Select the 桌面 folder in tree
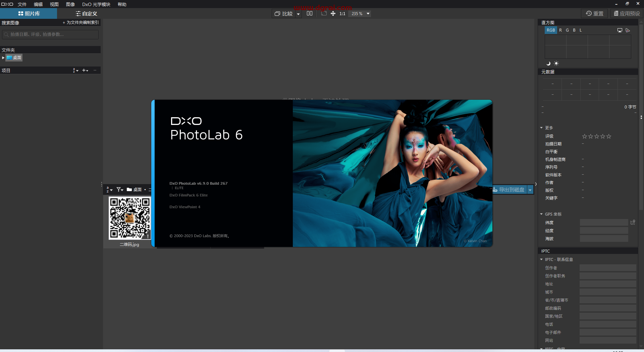The width and height of the screenshot is (644, 352). [14, 58]
